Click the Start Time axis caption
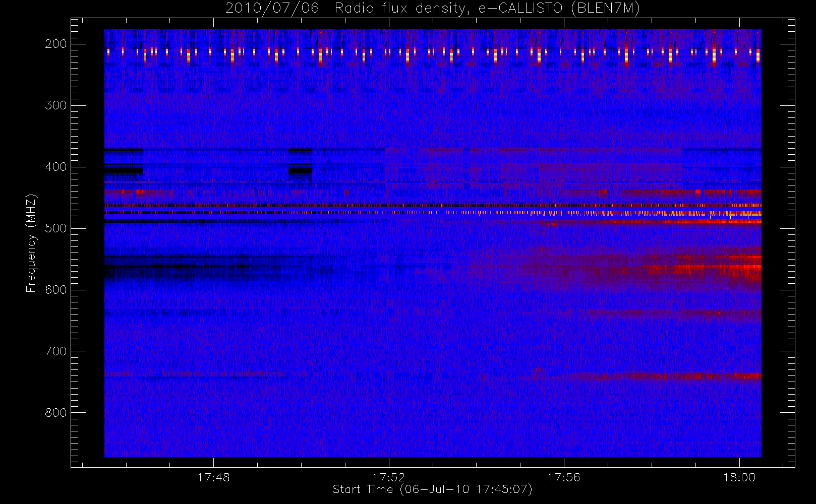The image size is (816, 504). 433,489
